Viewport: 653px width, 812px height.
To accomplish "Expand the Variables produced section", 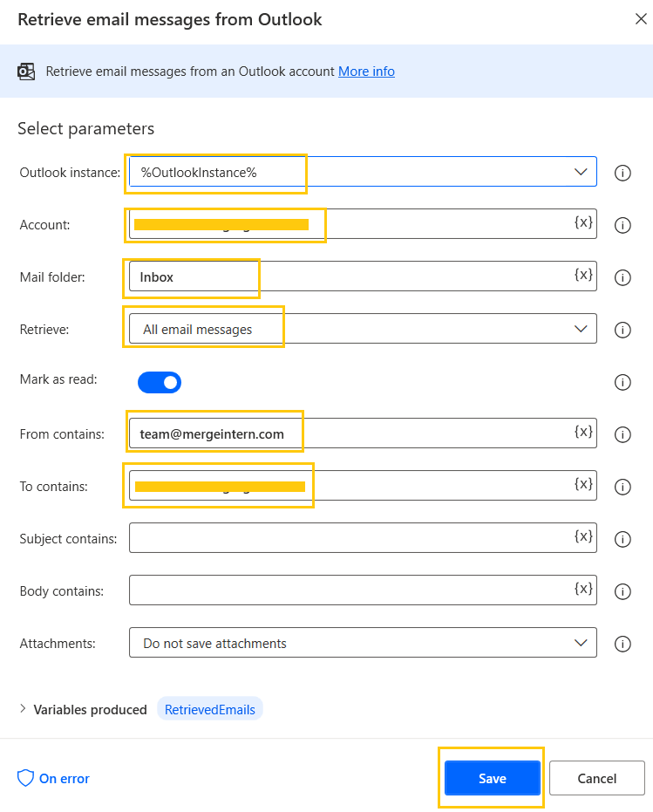I will 23,709.
